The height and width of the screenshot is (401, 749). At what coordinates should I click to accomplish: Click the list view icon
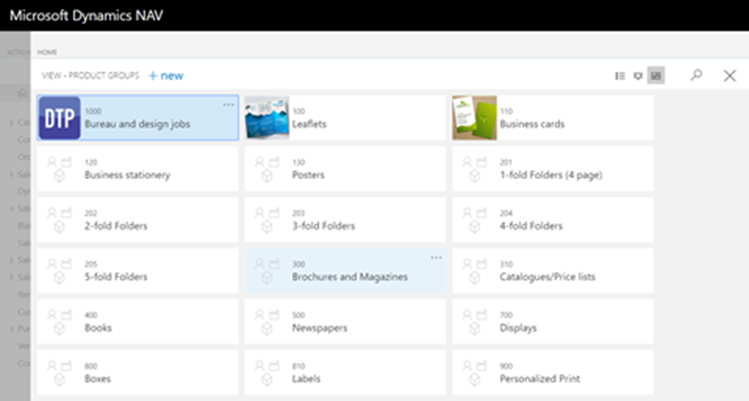coord(620,76)
